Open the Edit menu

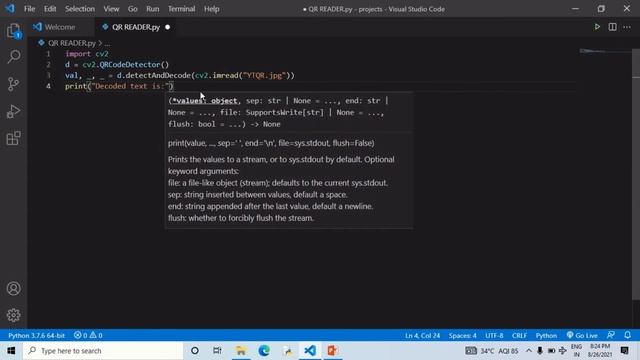pos(50,9)
